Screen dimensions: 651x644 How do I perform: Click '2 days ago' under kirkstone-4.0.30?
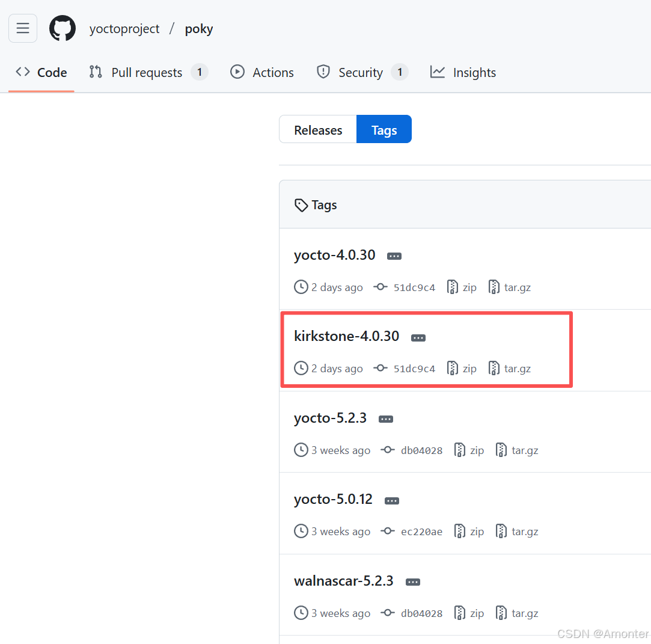(337, 369)
